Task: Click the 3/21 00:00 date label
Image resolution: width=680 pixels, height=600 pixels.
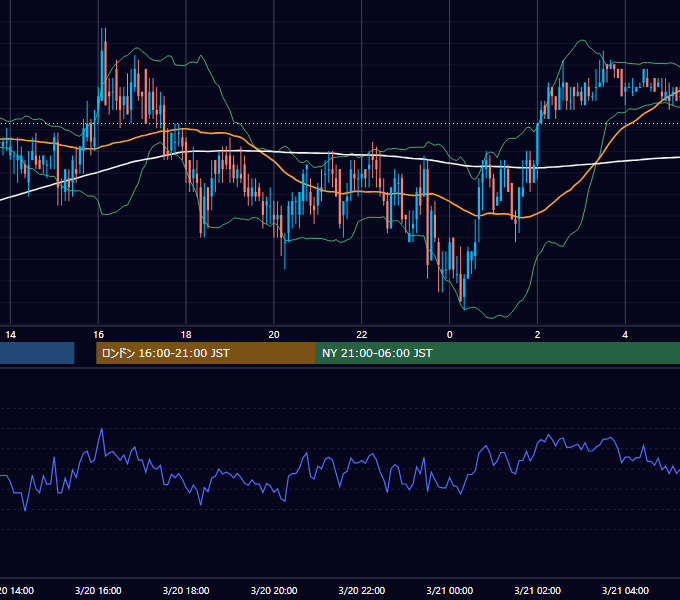Action: click(450, 590)
